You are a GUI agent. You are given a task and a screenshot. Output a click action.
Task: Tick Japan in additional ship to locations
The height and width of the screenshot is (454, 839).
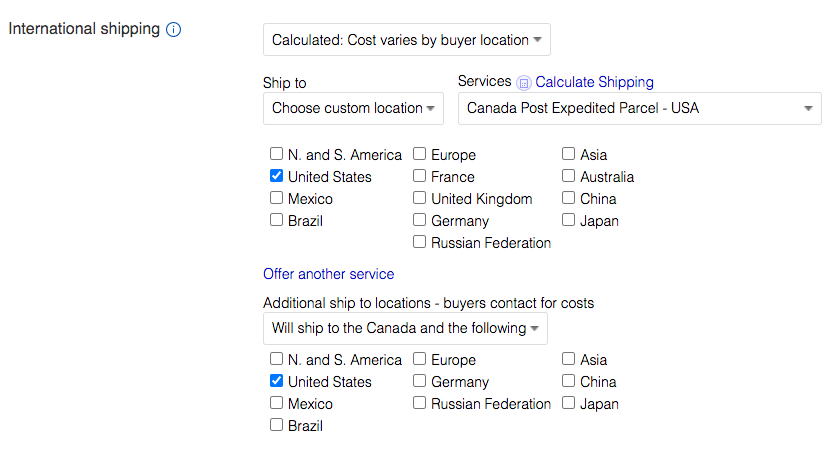pos(568,403)
